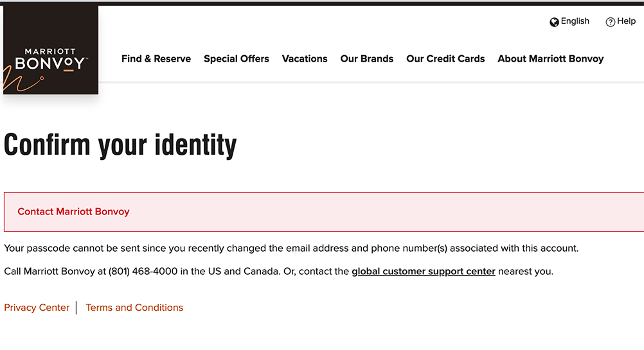Screen dimensions: 644x350
Task: Open the English language selector
Action: pyautogui.click(x=575, y=21)
